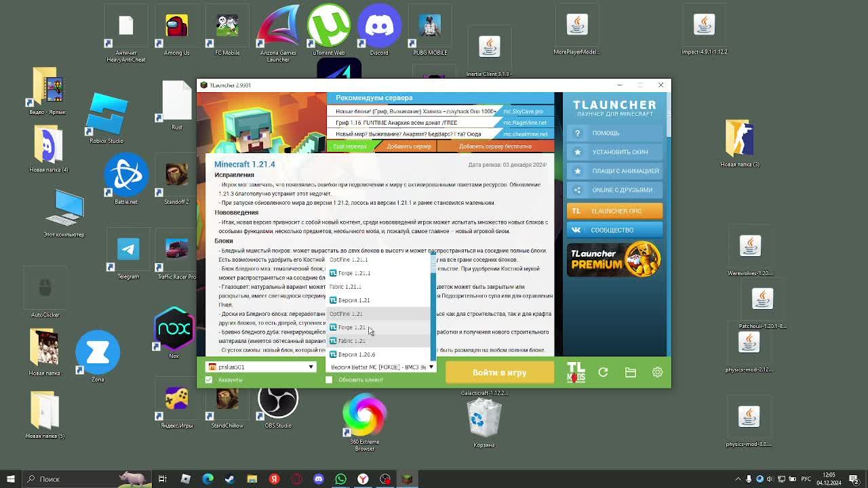Toggle the Аккаунты checkbox
868x488 pixels.
coord(209,380)
